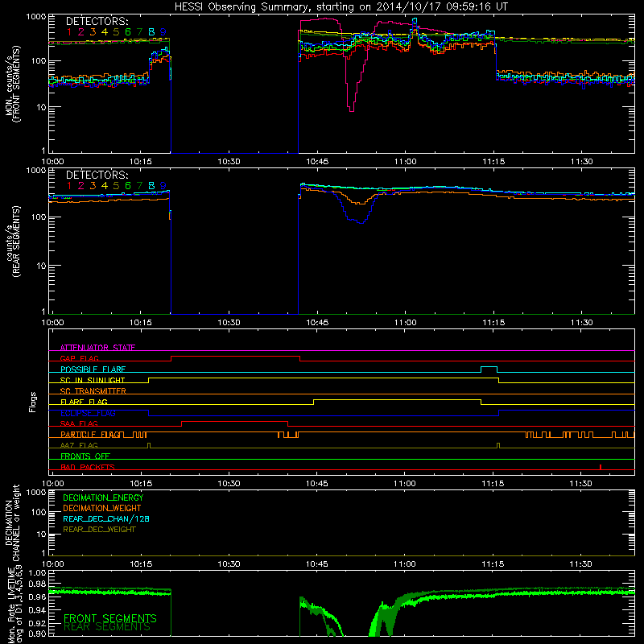Click the SC_IN_SUNLIGHT flag label
Image resolution: width=644 pixels, height=644 pixels.
(x=93, y=380)
